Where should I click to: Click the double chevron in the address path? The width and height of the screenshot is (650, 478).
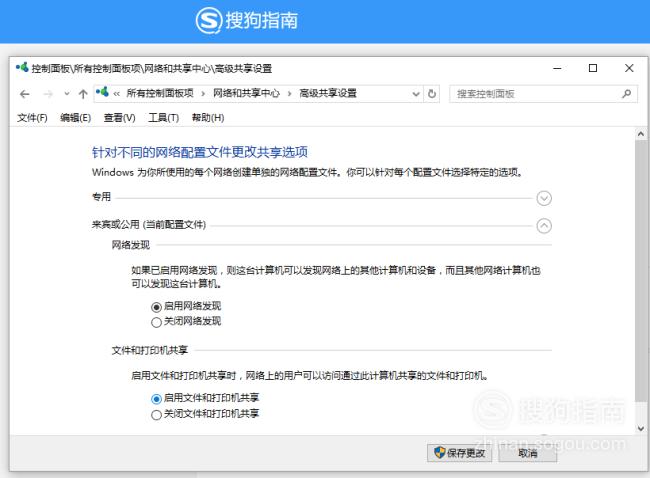tap(116, 94)
